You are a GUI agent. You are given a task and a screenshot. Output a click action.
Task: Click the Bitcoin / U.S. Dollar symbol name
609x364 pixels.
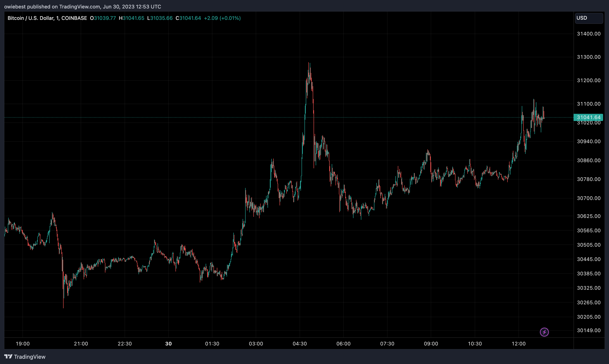point(32,18)
